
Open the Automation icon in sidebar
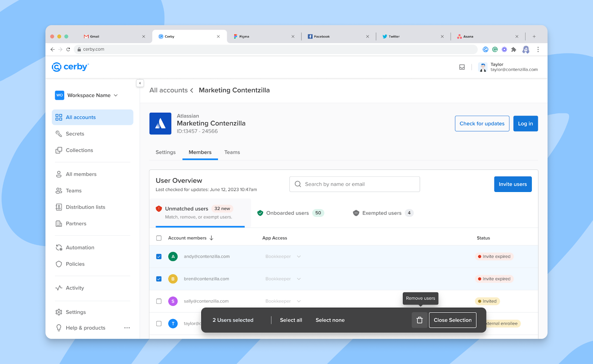[59, 248]
